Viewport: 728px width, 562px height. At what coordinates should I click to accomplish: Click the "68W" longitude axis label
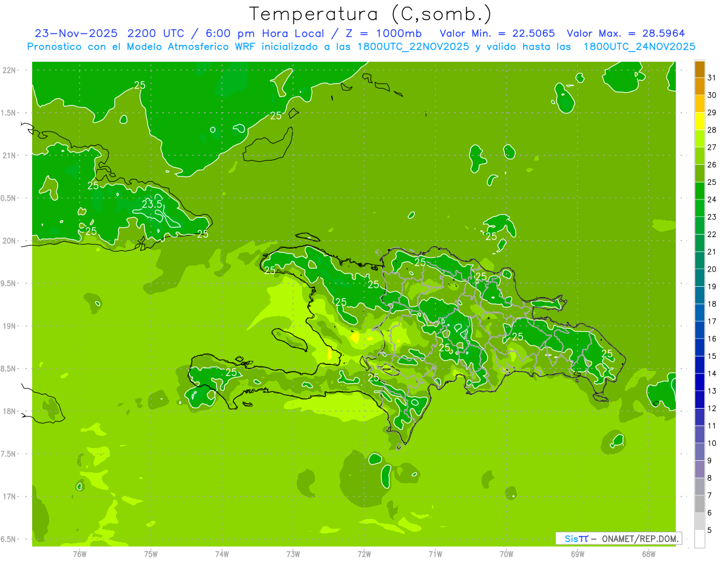point(649,554)
